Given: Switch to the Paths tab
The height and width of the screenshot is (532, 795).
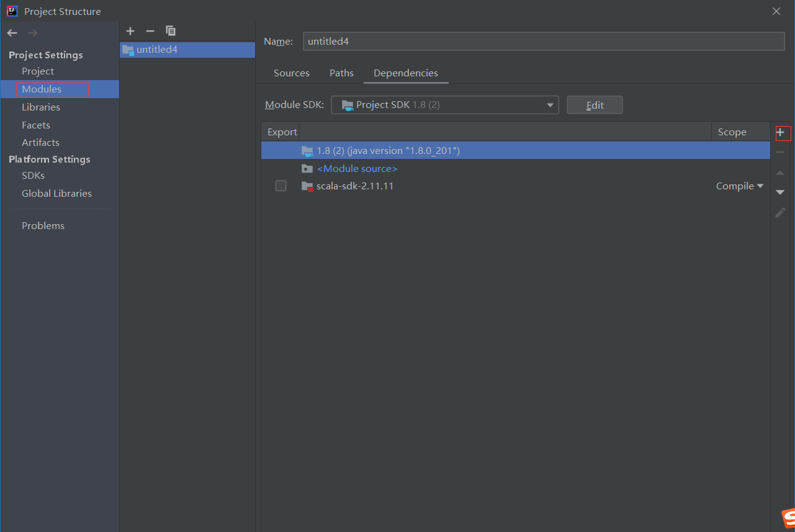Looking at the screenshot, I should click(x=341, y=73).
